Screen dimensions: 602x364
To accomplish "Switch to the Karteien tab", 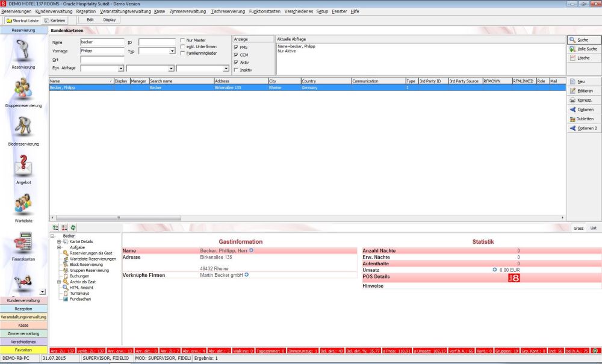I will pyautogui.click(x=55, y=20).
